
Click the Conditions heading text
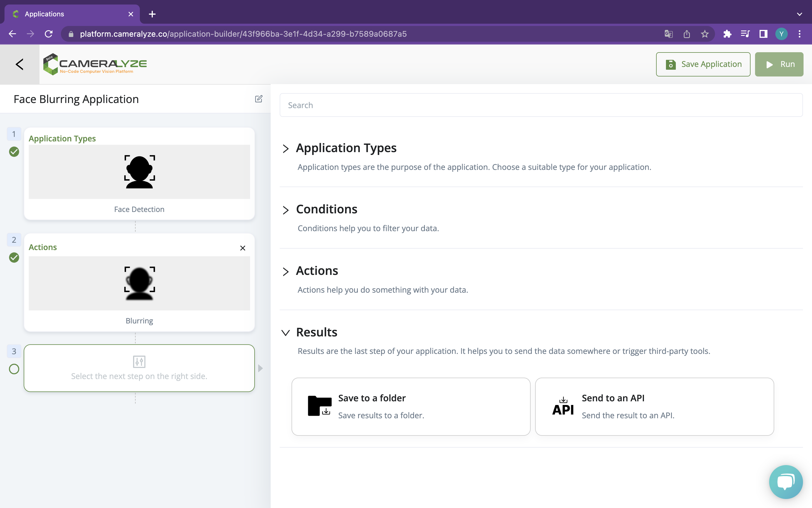click(x=326, y=209)
